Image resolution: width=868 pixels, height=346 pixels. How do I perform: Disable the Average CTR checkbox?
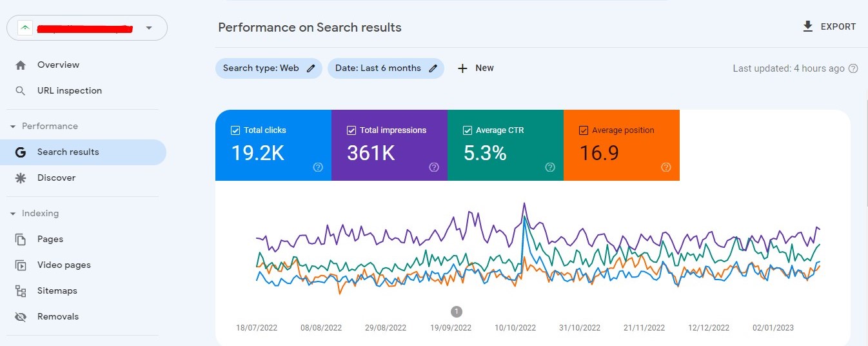pyautogui.click(x=468, y=130)
